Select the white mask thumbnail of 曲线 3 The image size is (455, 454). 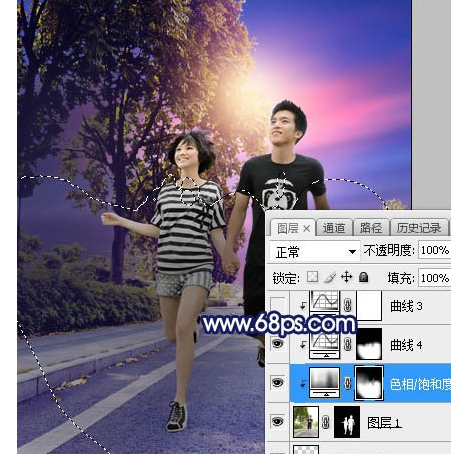tap(369, 305)
